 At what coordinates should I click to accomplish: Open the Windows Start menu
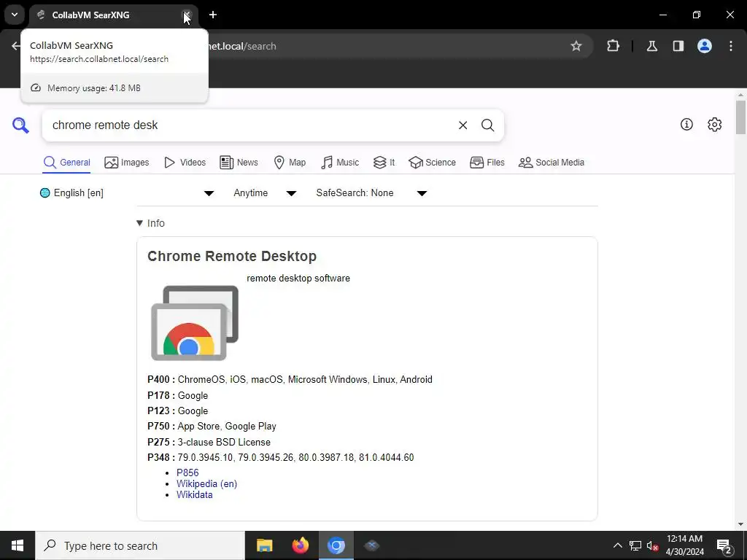[18, 545]
